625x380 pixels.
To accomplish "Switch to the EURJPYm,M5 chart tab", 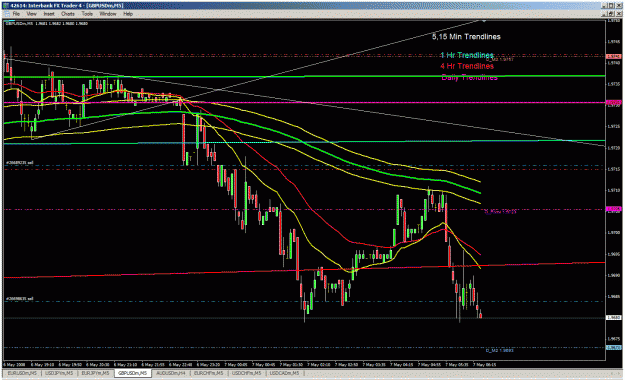I will point(95,373).
